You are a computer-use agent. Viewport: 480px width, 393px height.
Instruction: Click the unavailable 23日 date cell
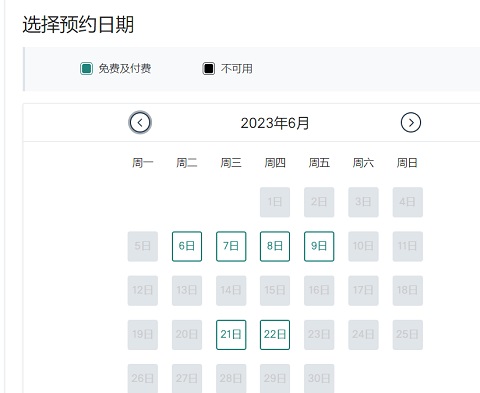(319, 335)
